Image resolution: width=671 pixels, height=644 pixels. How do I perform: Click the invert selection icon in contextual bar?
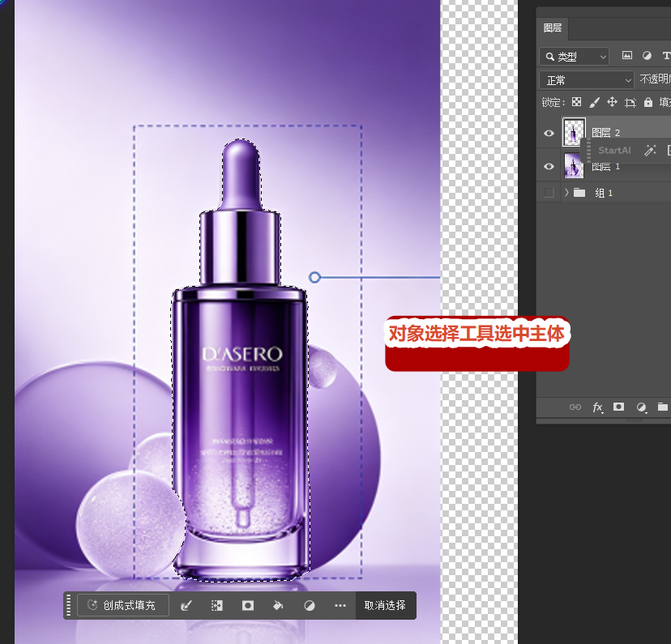coord(217,605)
